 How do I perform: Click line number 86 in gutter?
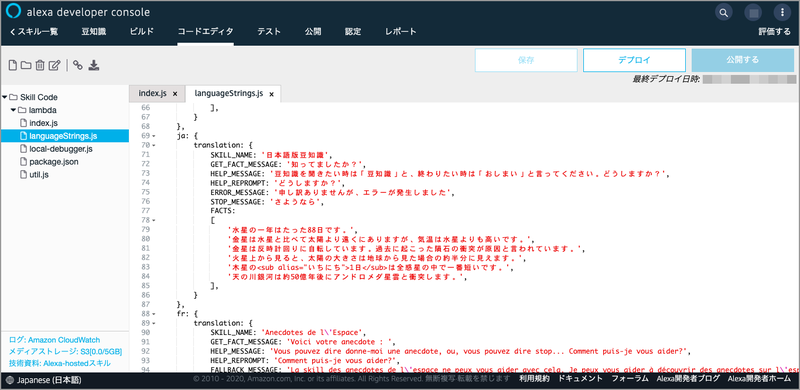pos(145,295)
